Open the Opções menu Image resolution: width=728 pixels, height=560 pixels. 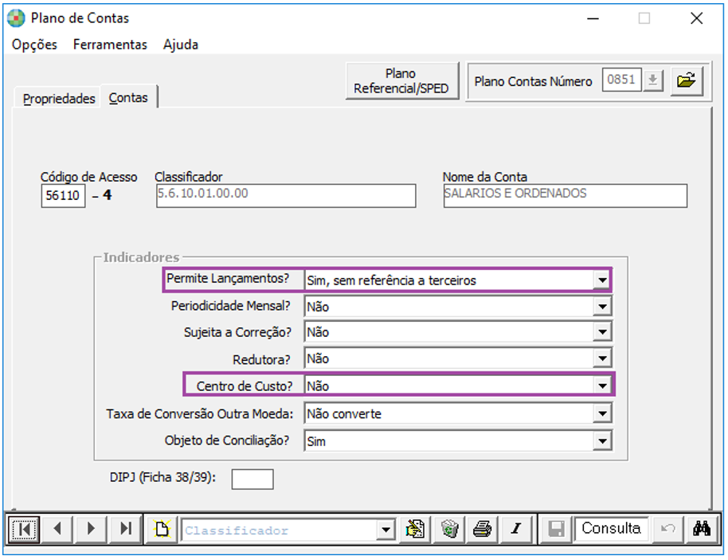tap(34, 45)
